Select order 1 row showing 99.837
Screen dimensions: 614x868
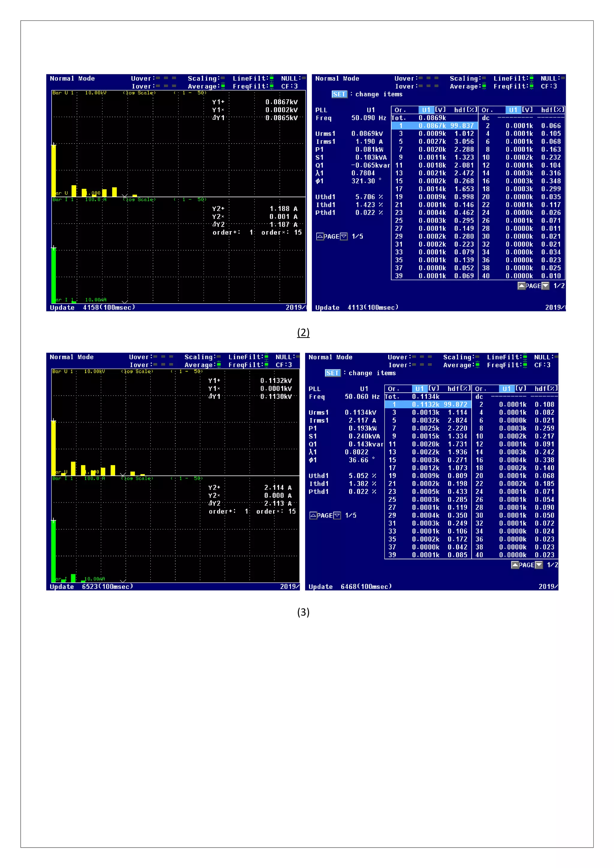tap(435, 126)
